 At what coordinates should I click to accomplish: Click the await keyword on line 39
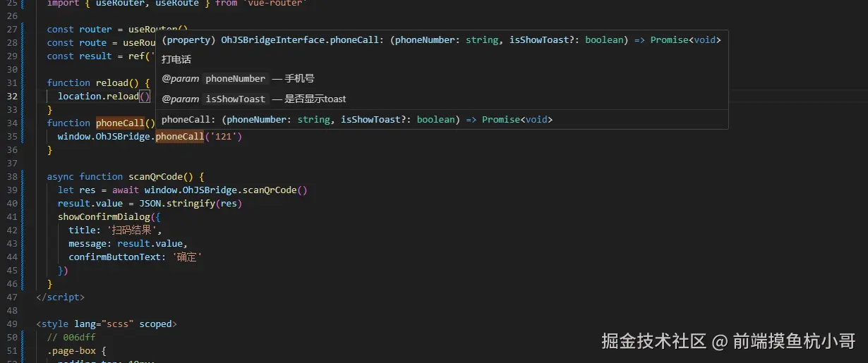pyautogui.click(x=126, y=190)
